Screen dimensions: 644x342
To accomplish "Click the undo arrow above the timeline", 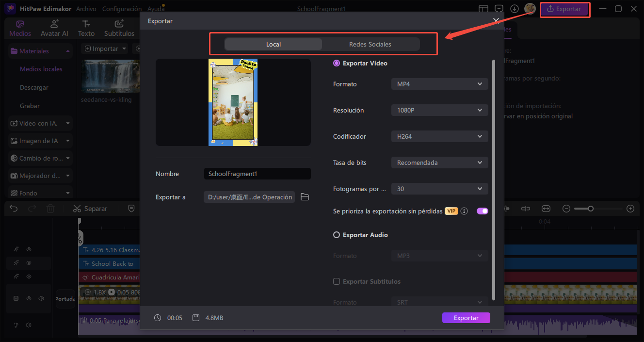I will click(13, 208).
